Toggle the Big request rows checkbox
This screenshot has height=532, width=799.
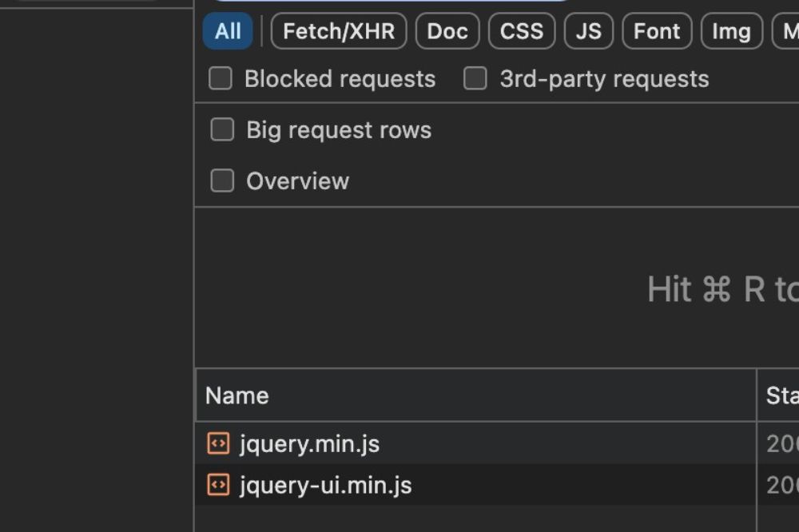click(x=222, y=129)
